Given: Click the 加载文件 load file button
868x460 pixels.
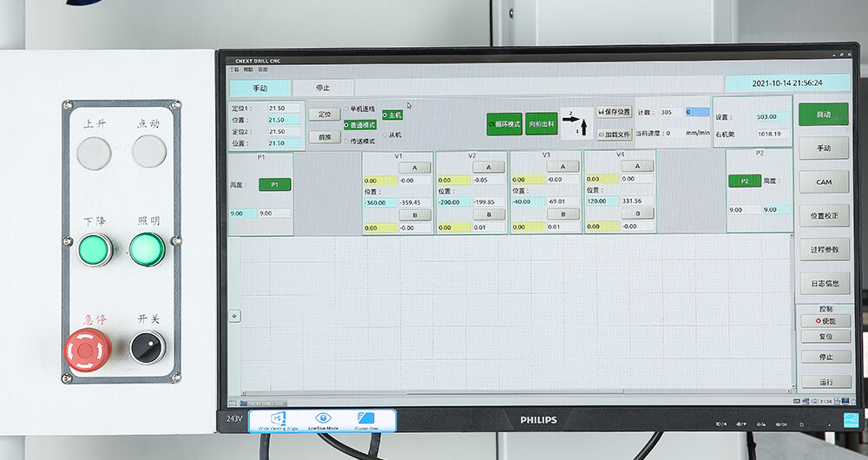Looking at the screenshot, I should [x=614, y=135].
